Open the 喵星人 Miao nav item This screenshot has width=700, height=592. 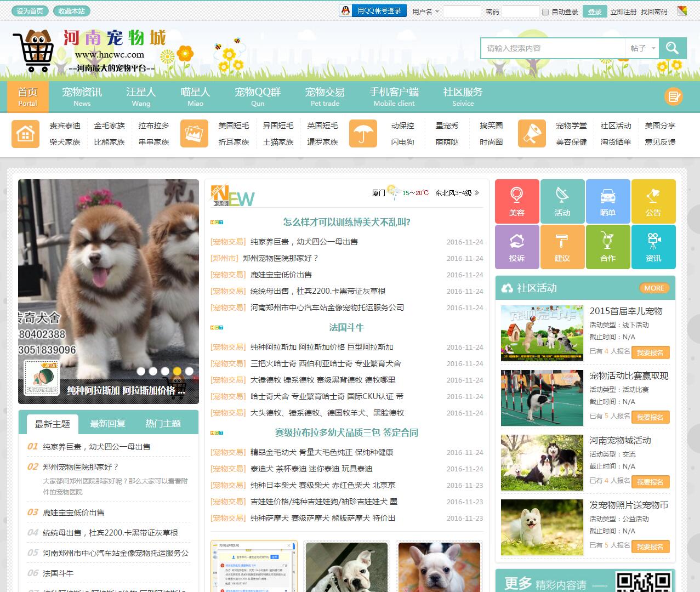pyautogui.click(x=195, y=96)
